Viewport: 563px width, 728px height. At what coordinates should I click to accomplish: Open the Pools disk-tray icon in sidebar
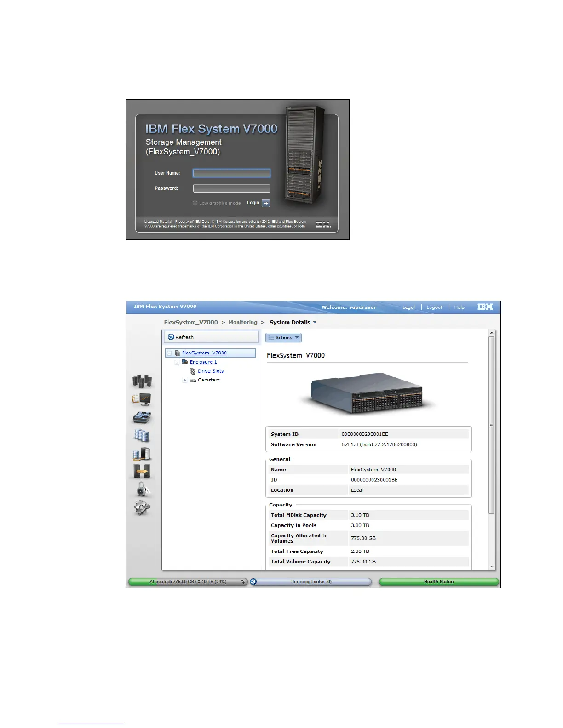point(142,417)
